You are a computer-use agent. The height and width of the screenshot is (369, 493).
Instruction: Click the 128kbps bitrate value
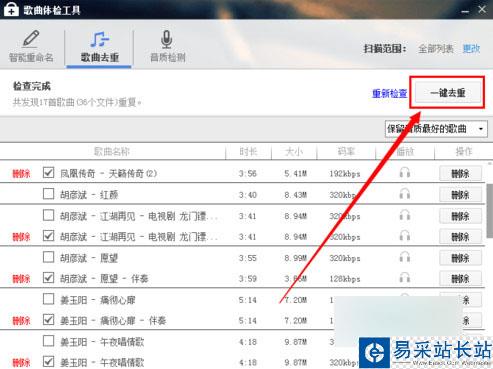click(345, 279)
